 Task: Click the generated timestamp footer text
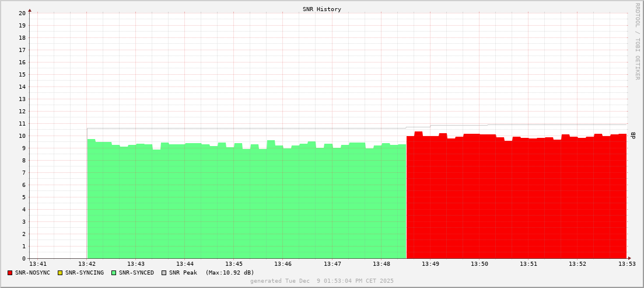pyautogui.click(x=322, y=281)
